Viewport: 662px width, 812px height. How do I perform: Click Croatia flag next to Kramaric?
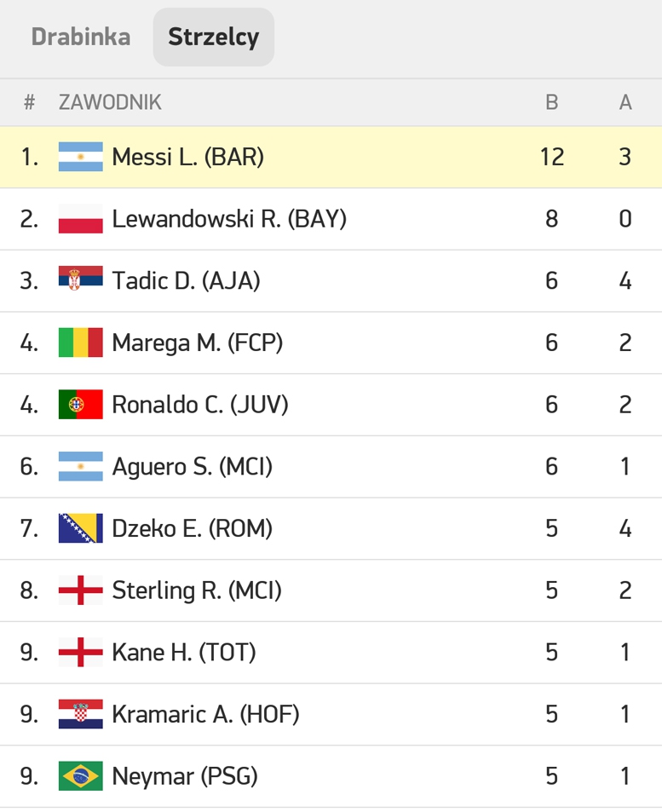point(80,714)
